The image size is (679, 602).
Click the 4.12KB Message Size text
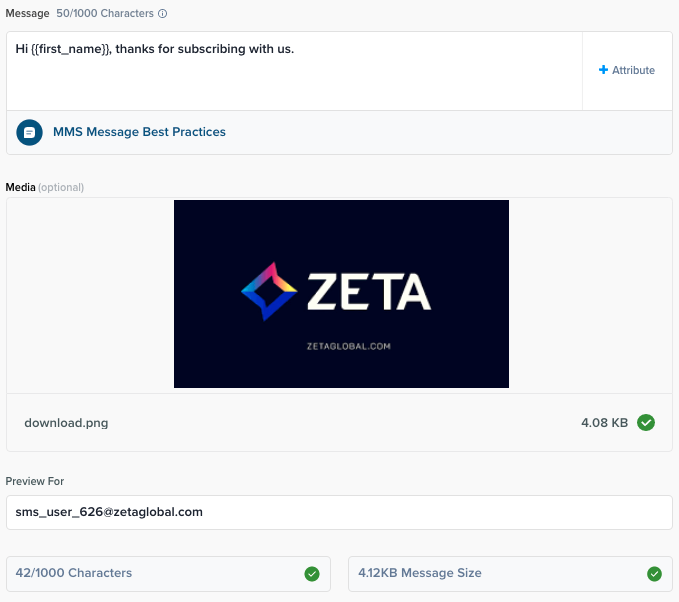420,574
